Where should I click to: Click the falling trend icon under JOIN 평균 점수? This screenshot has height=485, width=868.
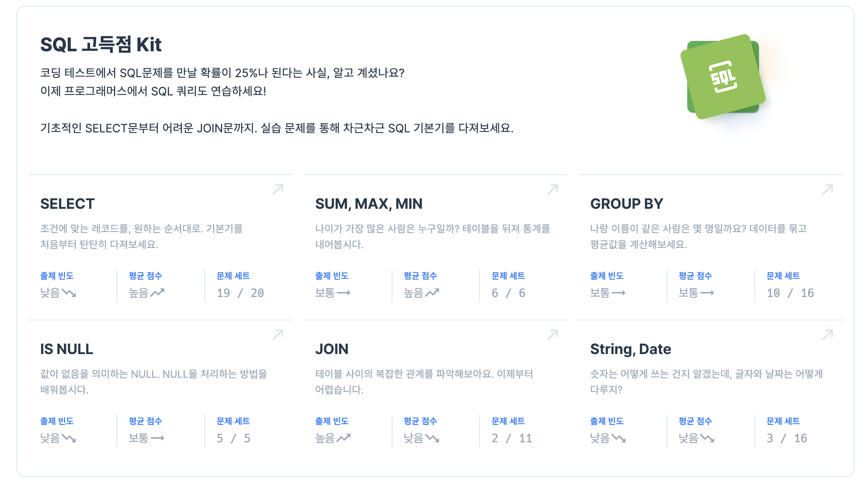(x=432, y=438)
